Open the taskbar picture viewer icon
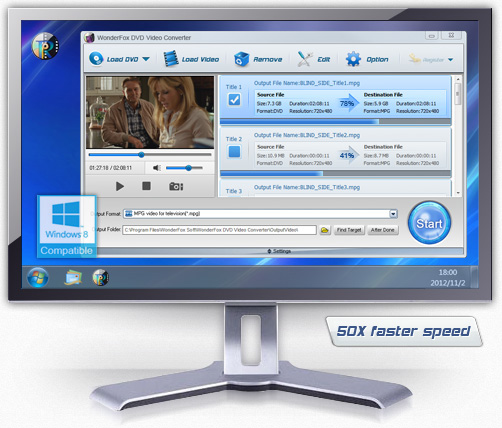 point(73,277)
